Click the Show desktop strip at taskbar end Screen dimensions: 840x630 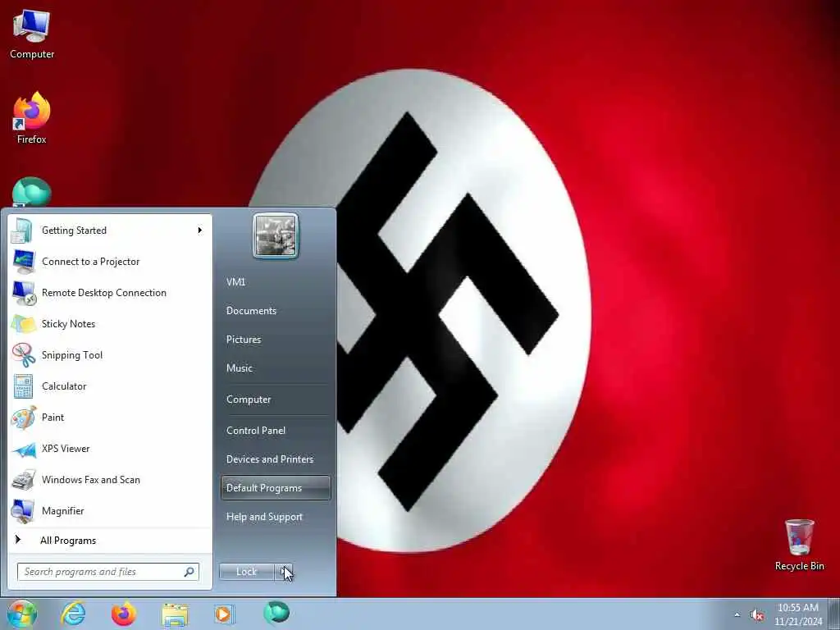[x=833, y=614]
